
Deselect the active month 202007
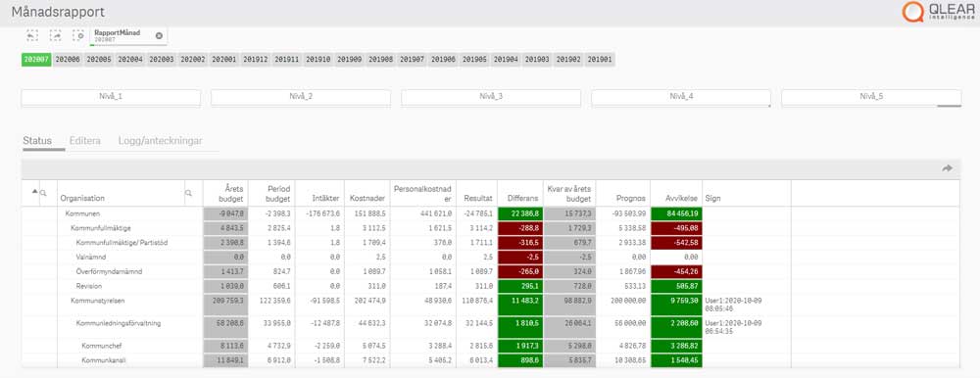click(36, 60)
